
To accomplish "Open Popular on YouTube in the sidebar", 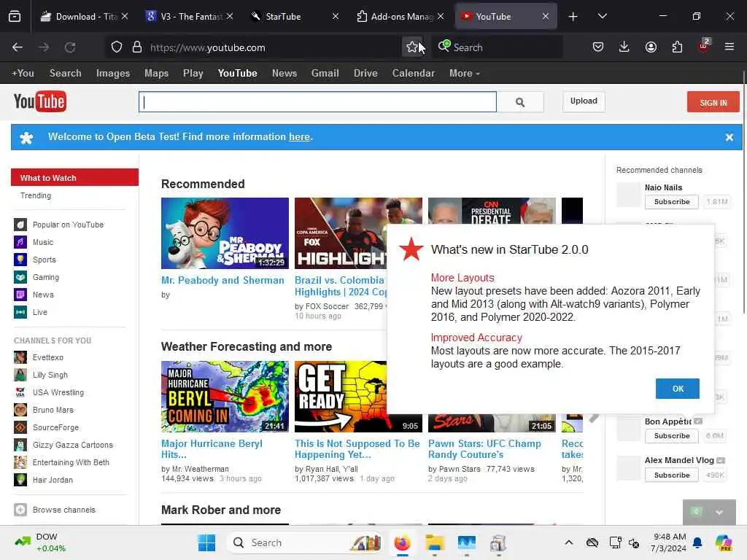I will click(x=68, y=225).
